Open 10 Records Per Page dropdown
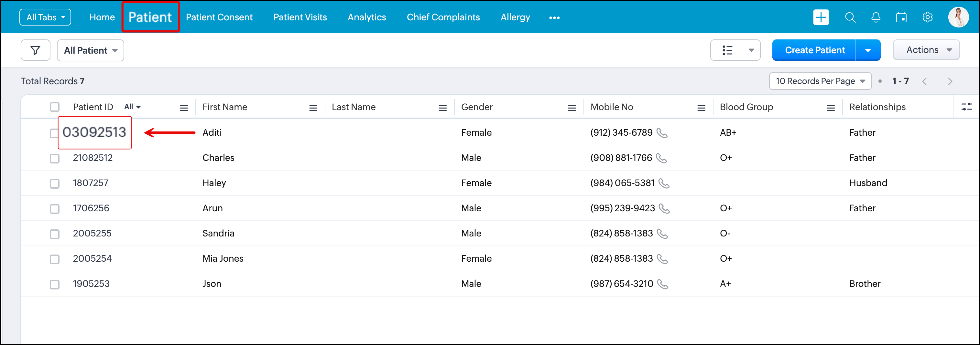Viewport: 980px width, 345px height. [820, 81]
